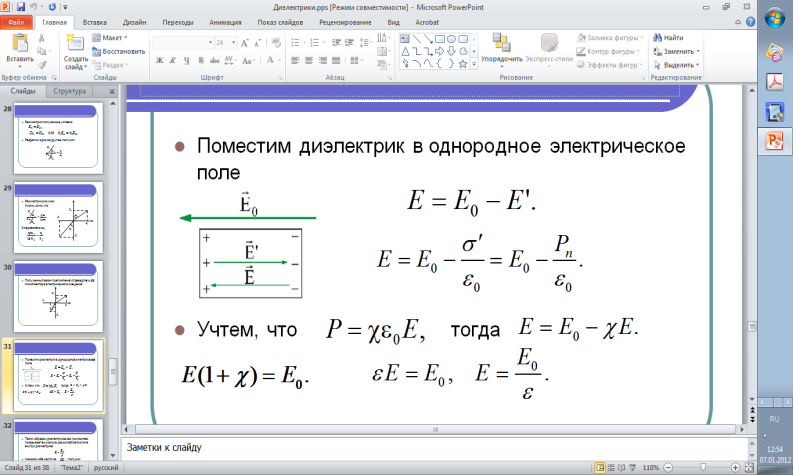
Task: Click the Increase Font Size icon
Action: pos(245,43)
